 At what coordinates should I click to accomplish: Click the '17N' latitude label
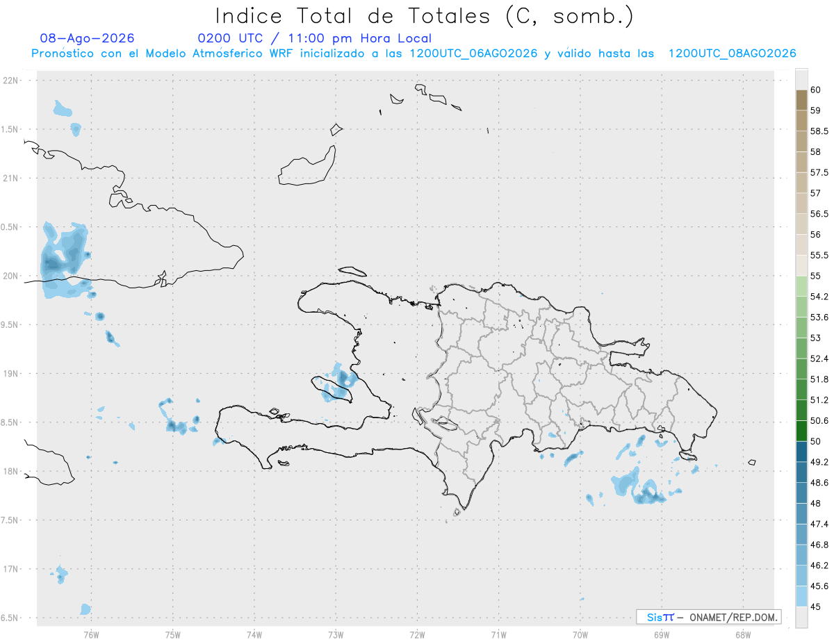click(x=12, y=569)
